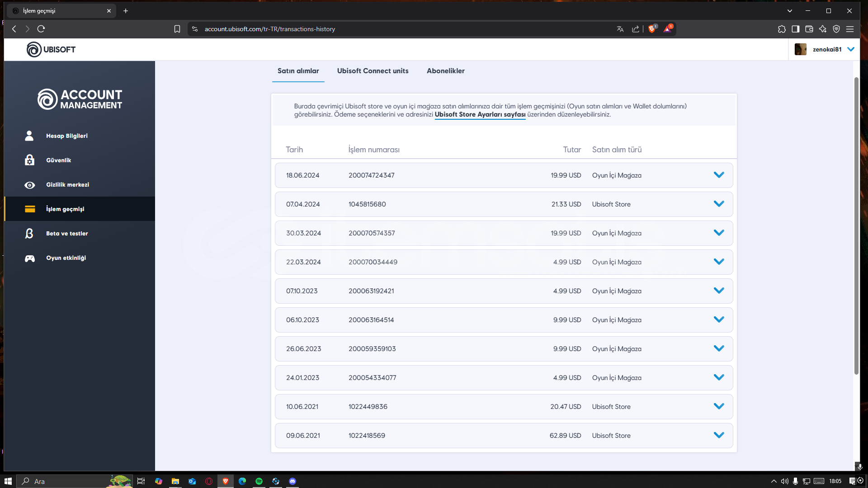
Task: Click the browser reload button
Action: click(x=41, y=29)
